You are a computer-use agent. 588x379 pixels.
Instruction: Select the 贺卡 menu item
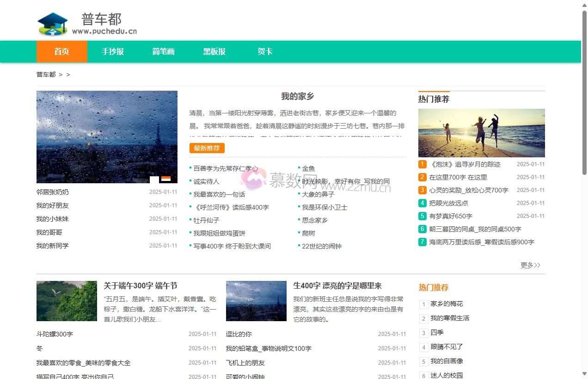264,51
